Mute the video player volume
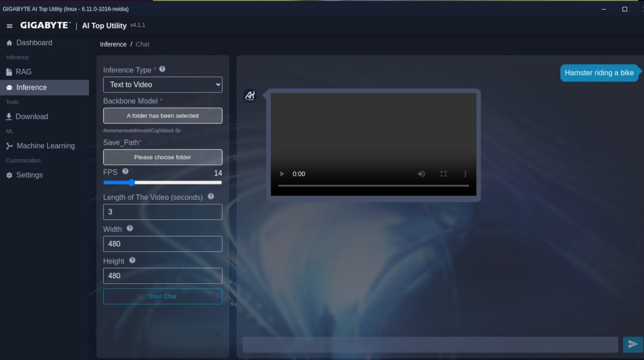Image resolution: width=644 pixels, height=360 pixels. [421, 174]
